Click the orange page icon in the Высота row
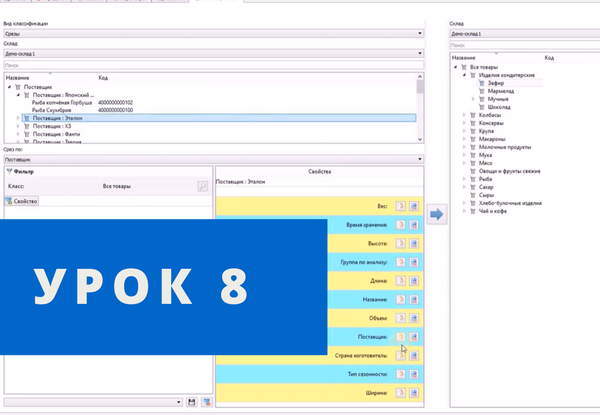 coord(401,243)
